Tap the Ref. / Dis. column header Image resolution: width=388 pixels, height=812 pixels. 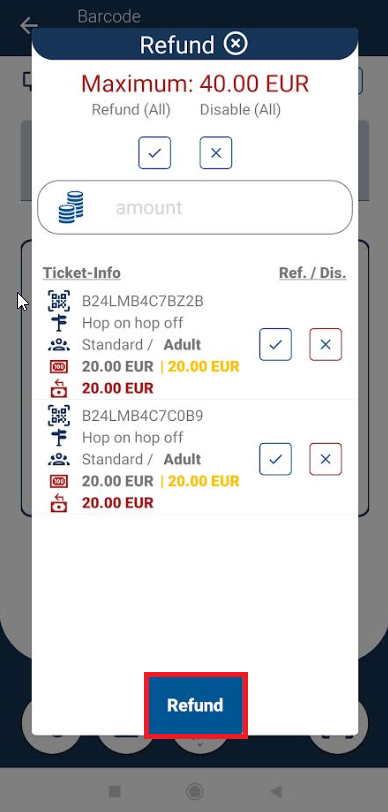[312, 273]
